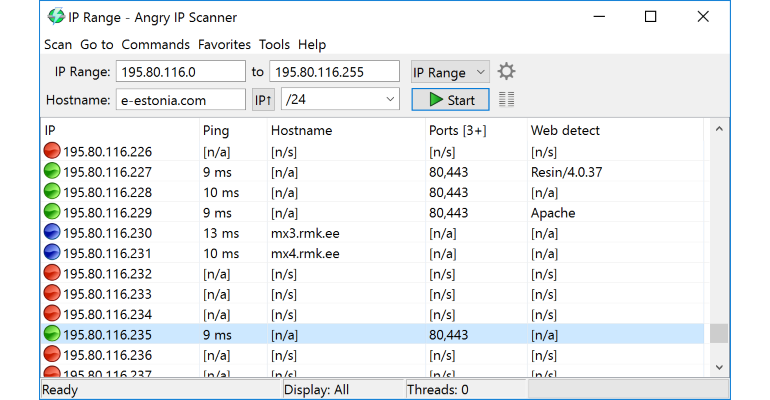This screenshot has height=400, width=770.
Task: Open Preferences via the gear icon
Action: pyautogui.click(x=506, y=72)
